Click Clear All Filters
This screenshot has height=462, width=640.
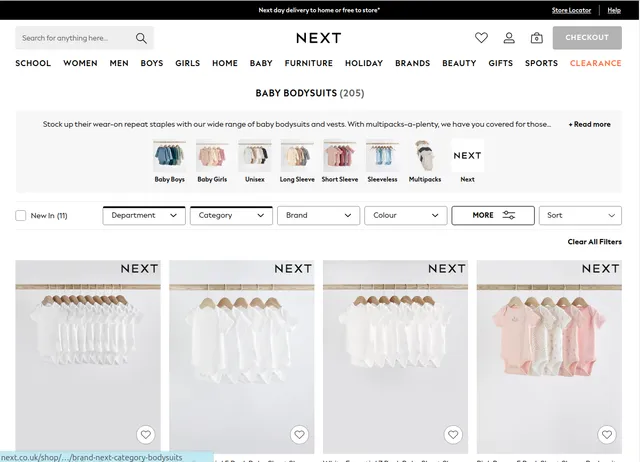pos(595,242)
